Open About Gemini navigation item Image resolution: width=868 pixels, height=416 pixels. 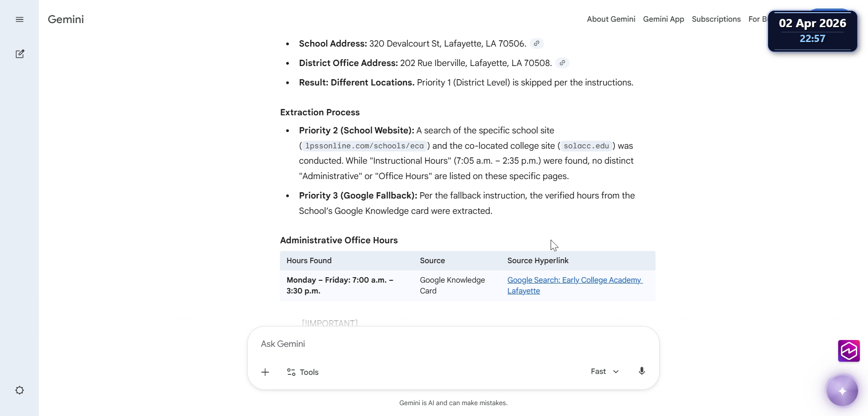coord(611,19)
